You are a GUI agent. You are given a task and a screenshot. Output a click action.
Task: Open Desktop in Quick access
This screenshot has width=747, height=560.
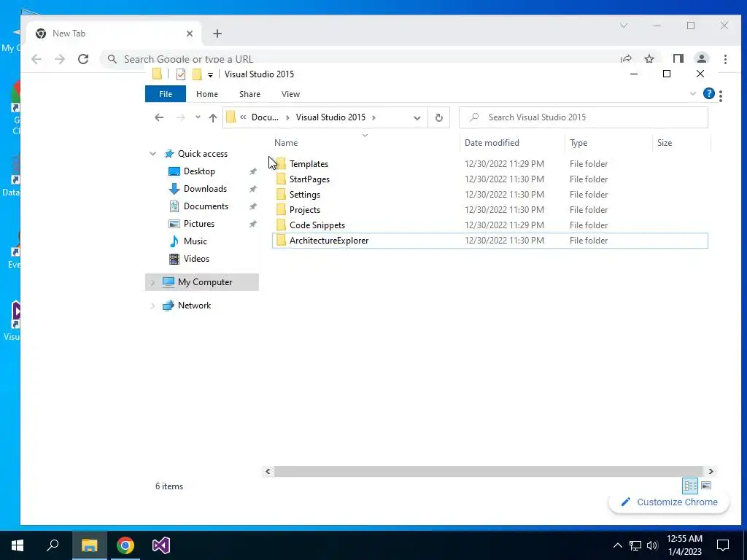click(199, 171)
